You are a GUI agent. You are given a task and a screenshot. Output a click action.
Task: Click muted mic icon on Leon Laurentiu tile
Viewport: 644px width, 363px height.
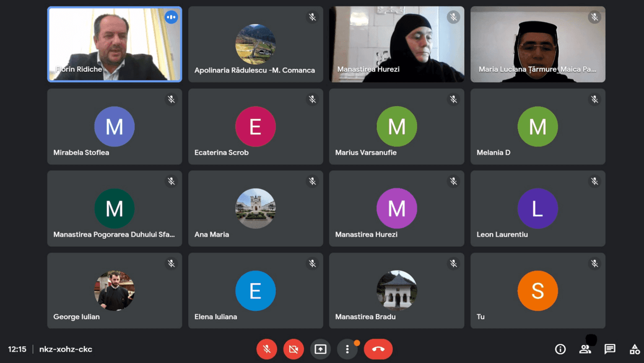[595, 181]
